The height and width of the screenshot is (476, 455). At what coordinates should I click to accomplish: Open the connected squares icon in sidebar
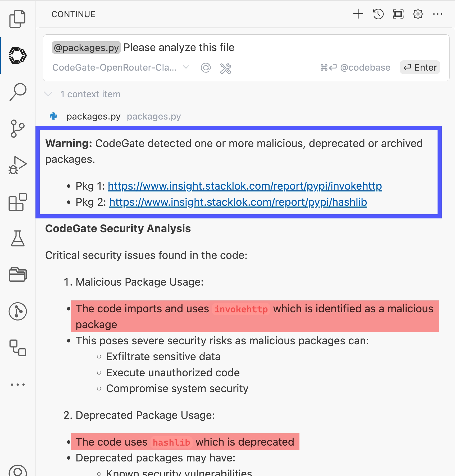(x=17, y=348)
